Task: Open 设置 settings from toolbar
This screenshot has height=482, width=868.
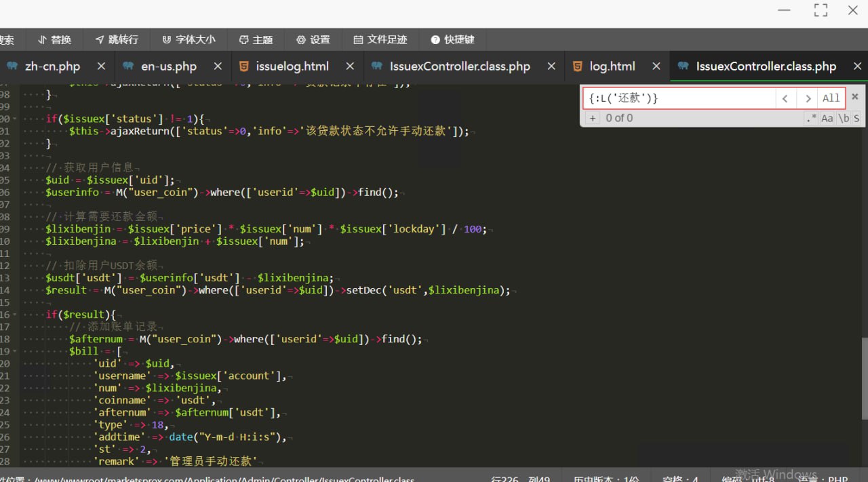Action: [x=313, y=39]
